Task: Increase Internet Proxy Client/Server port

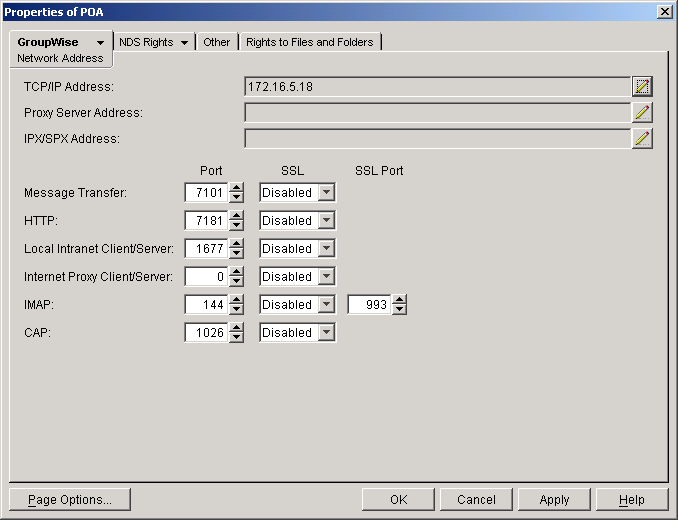Action: coord(236,271)
